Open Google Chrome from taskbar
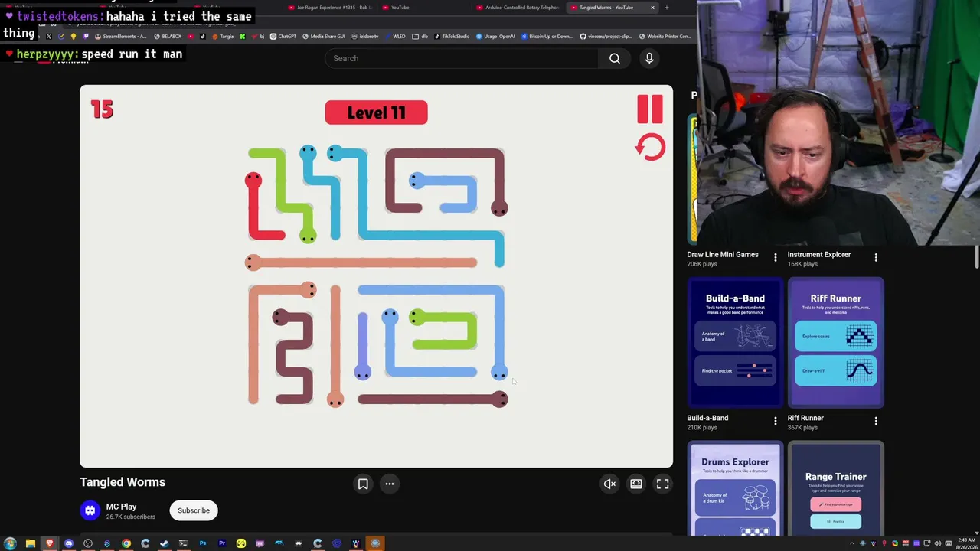 point(126,543)
